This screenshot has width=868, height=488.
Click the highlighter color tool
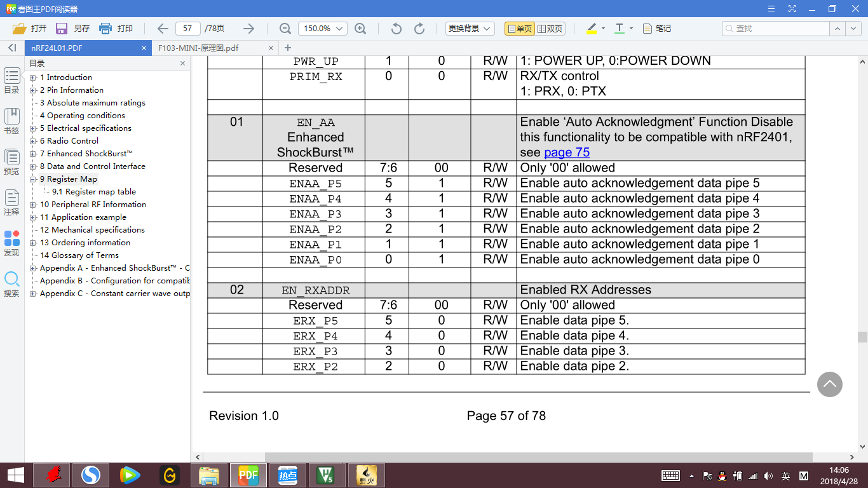point(592,29)
